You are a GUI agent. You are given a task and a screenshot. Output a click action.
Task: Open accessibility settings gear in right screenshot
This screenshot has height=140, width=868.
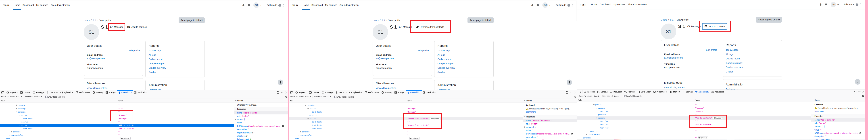(863, 96)
